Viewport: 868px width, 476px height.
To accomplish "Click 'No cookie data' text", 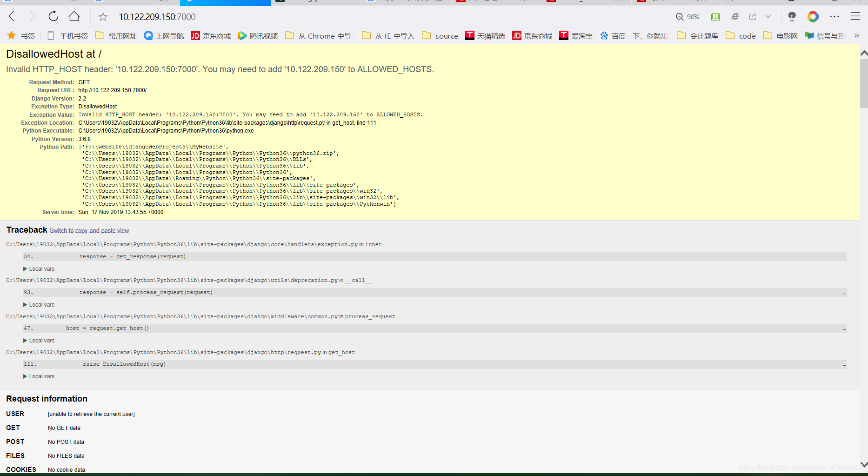I will [x=67, y=470].
